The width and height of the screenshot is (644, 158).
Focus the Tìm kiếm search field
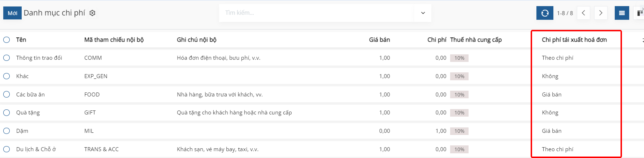click(x=318, y=13)
